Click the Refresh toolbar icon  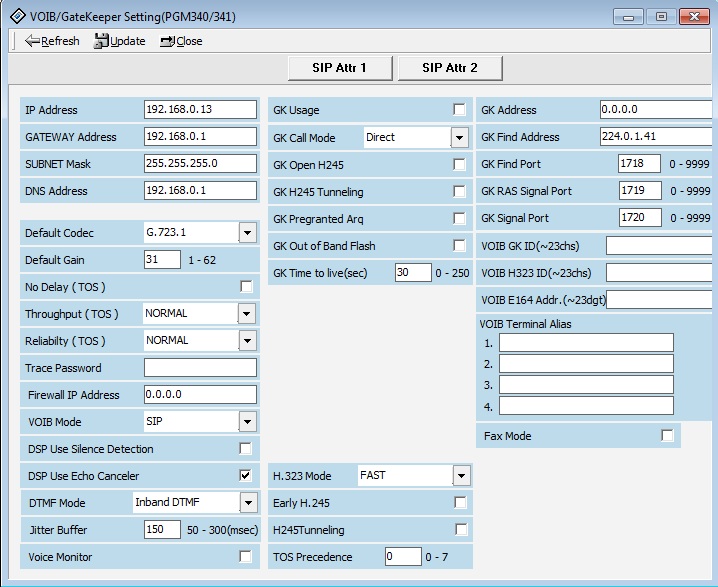tap(33, 41)
